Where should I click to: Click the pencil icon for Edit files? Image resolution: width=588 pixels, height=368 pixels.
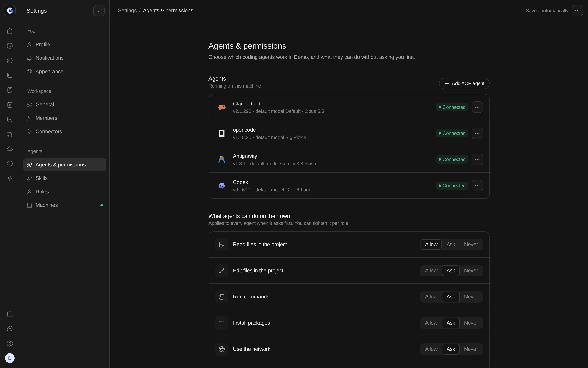point(222,271)
